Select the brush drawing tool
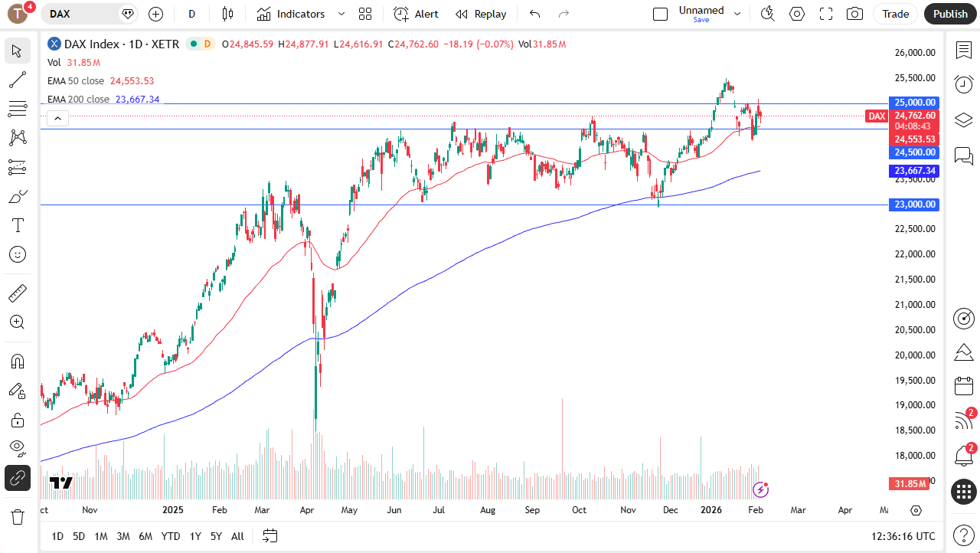The width and height of the screenshot is (980, 553). [17, 196]
